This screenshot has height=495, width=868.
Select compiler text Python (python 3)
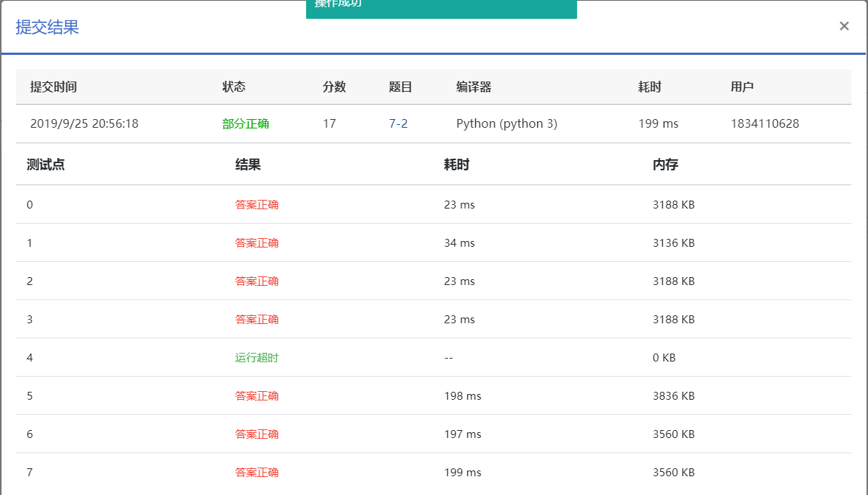(x=507, y=123)
